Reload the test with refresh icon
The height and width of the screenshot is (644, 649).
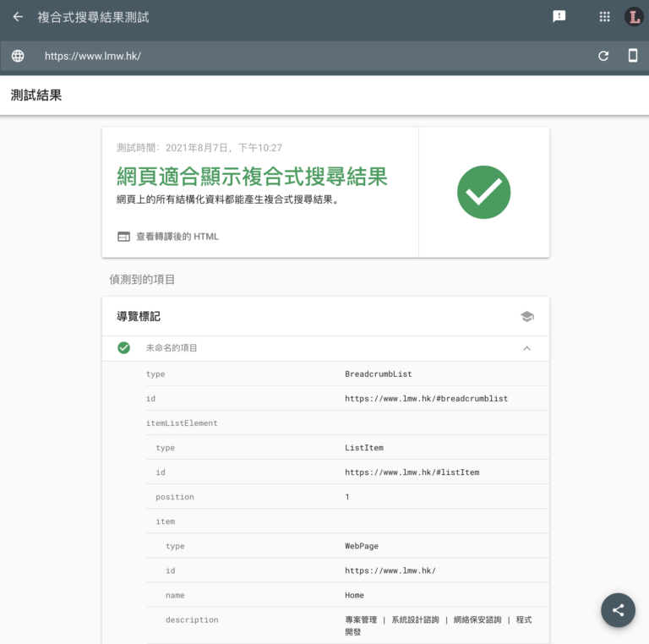click(x=603, y=56)
